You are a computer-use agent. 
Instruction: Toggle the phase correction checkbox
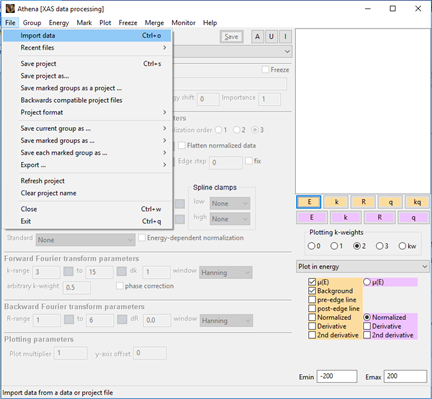click(119, 286)
